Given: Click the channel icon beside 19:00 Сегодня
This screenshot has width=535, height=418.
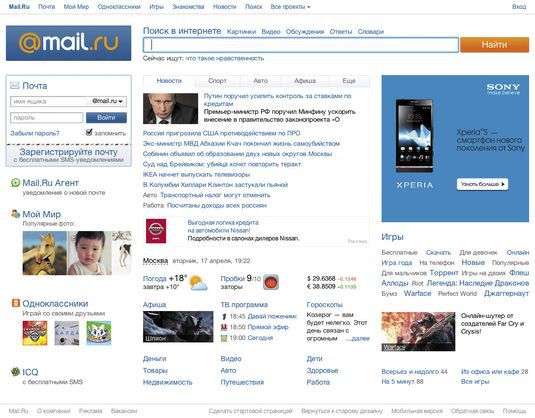Looking at the screenshot, I should [224, 338].
